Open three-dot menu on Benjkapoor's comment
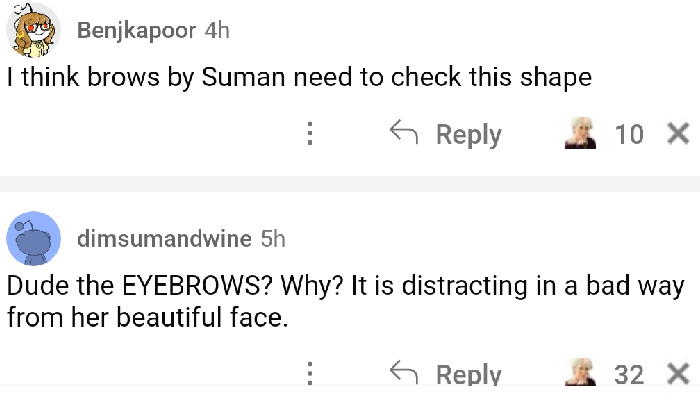Image resolution: width=700 pixels, height=406 pixels. tap(310, 134)
